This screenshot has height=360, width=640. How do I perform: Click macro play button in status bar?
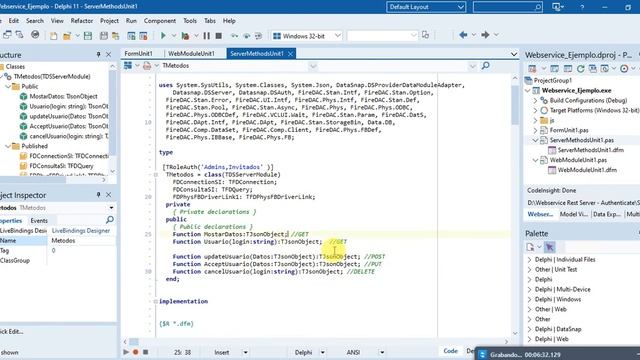coord(126,352)
